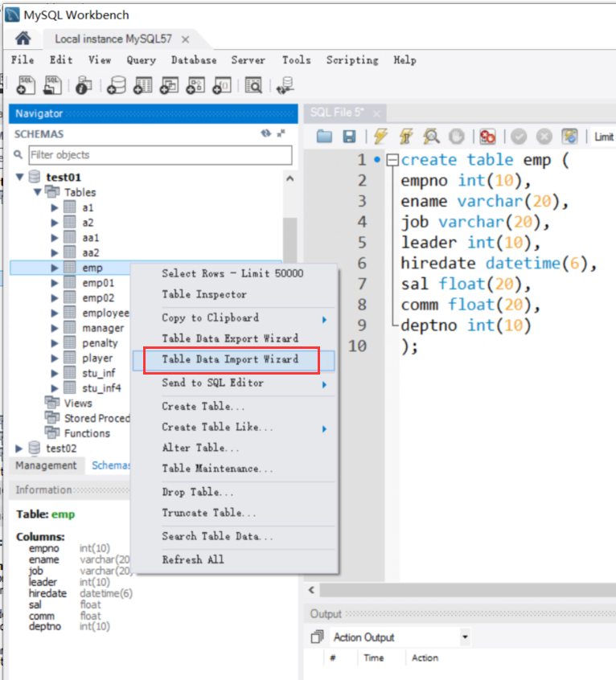The width and height of the screenshot is (616, 680).
Task: Open the Query menu
Action: tap(141, 59)
